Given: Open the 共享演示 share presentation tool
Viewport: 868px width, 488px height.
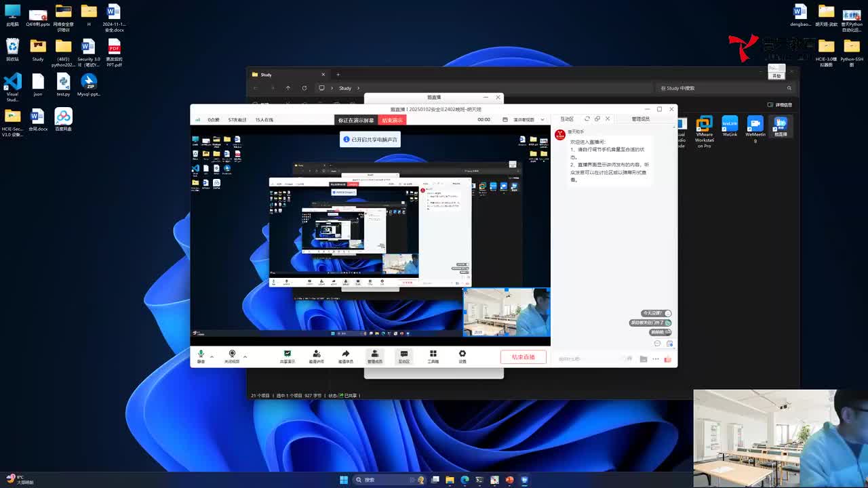Looking at the screenshot, I should point(288,356).
